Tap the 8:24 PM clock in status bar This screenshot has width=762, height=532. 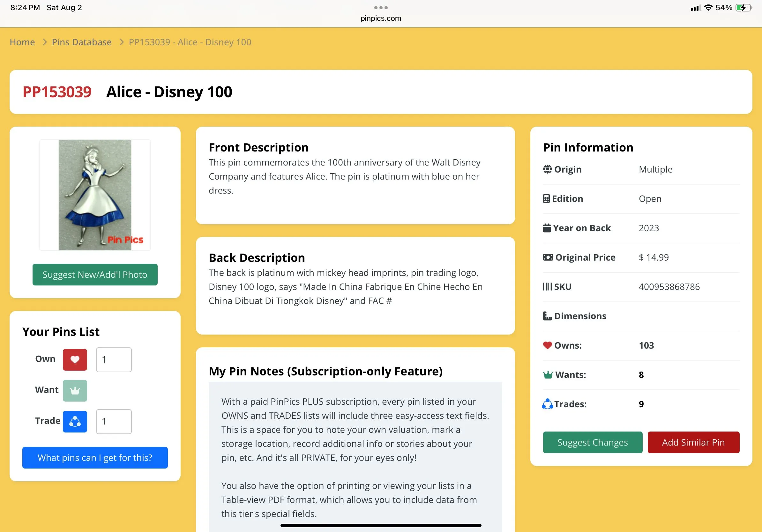click(x=25, y=8)
